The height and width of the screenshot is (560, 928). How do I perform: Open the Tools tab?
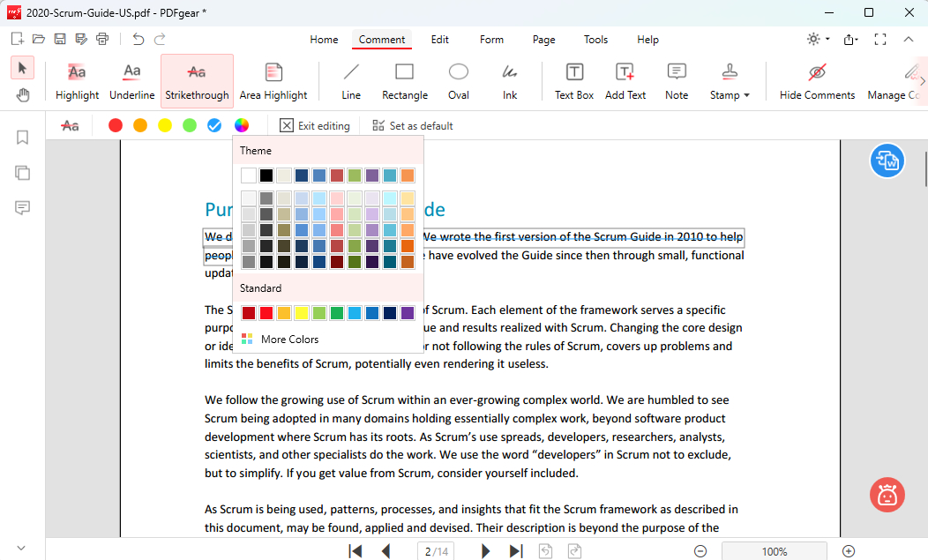[x=595, y=40]
